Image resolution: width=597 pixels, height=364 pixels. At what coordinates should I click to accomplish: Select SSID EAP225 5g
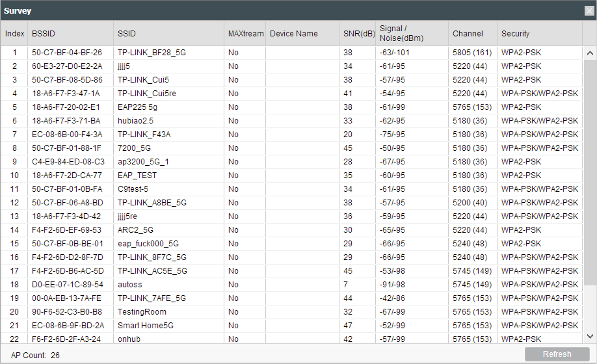pos(137,107)
